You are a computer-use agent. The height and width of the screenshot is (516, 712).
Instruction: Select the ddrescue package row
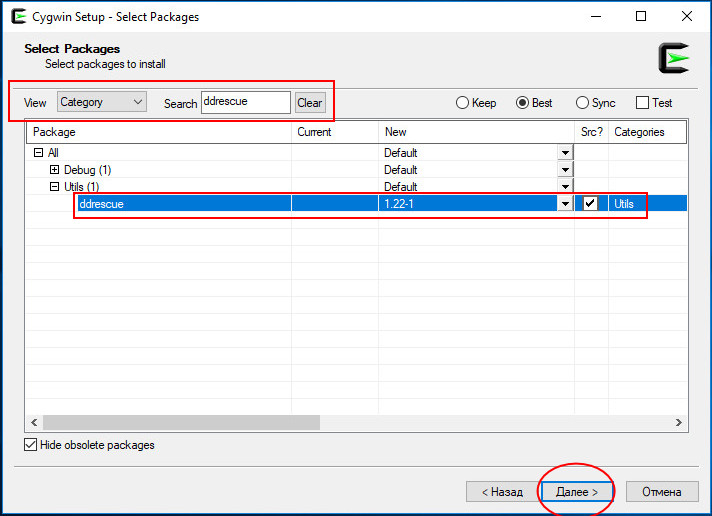coord(381,203)
